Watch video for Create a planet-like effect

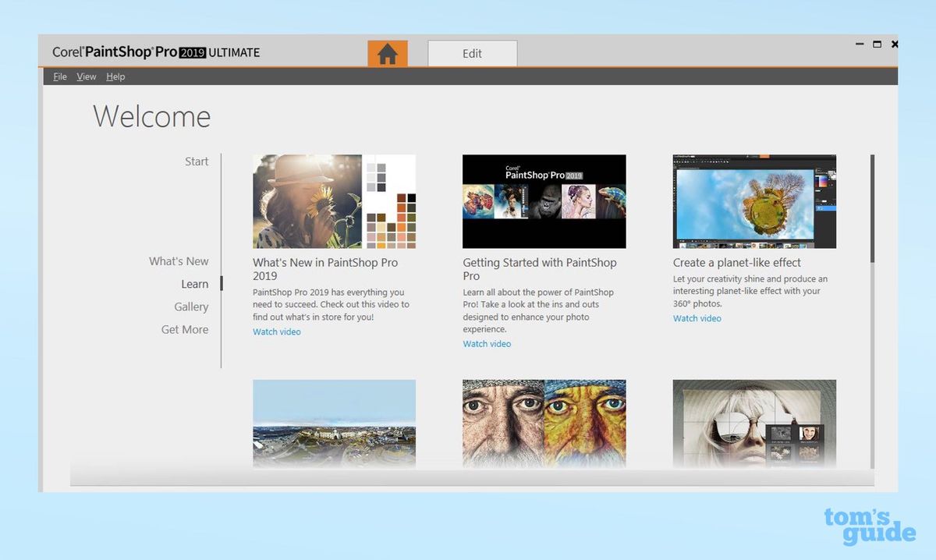point(697,318)
